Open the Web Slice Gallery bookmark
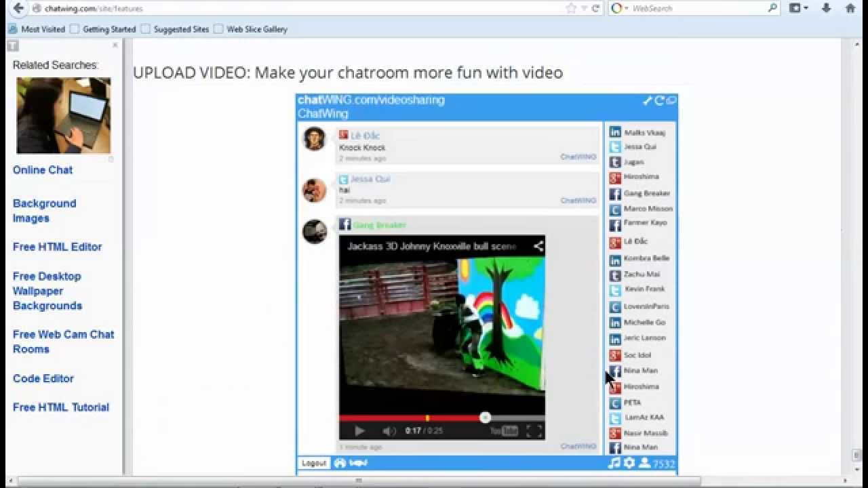Viewport: 868px width, 488px height. click(251, 29)
